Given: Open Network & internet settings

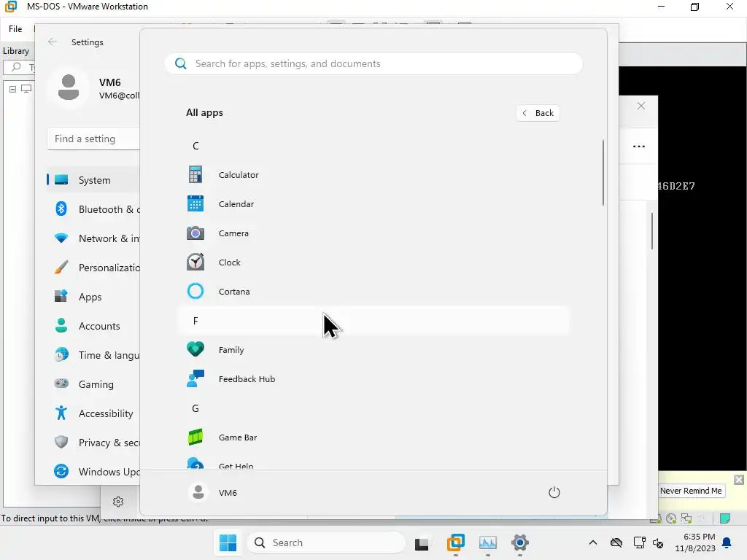Looking at the screenshot, I should (93, 238).
